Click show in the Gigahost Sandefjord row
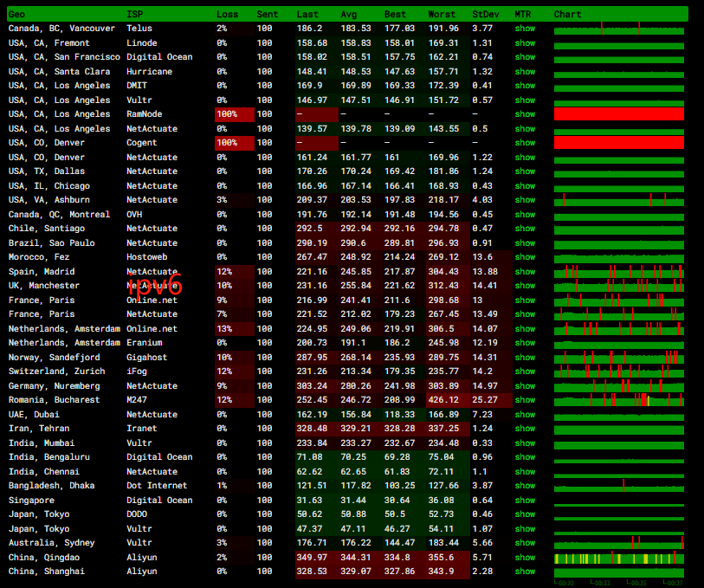Screen dimensions: 704x588 525,358
